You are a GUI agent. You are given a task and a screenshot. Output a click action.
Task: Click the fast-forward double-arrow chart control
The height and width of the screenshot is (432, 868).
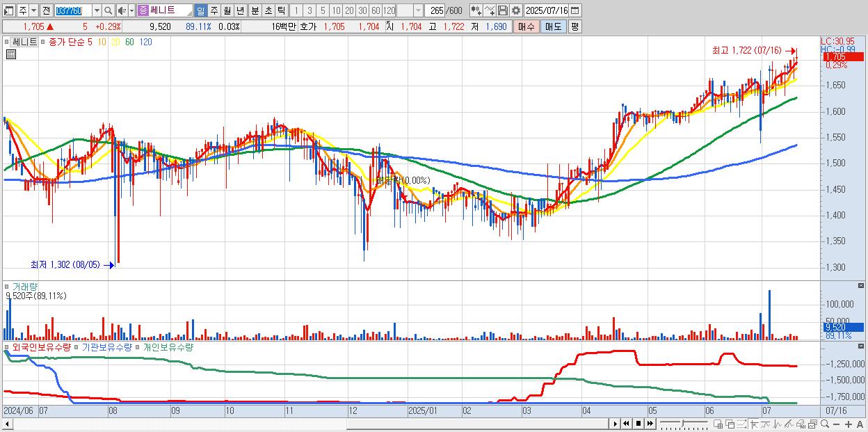coord(650,424)
